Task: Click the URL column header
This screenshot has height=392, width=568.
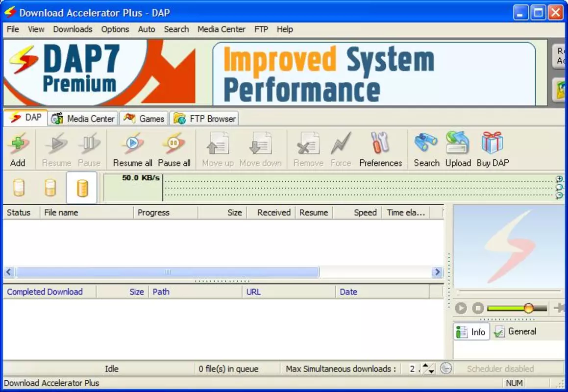Action: point(289,292)
